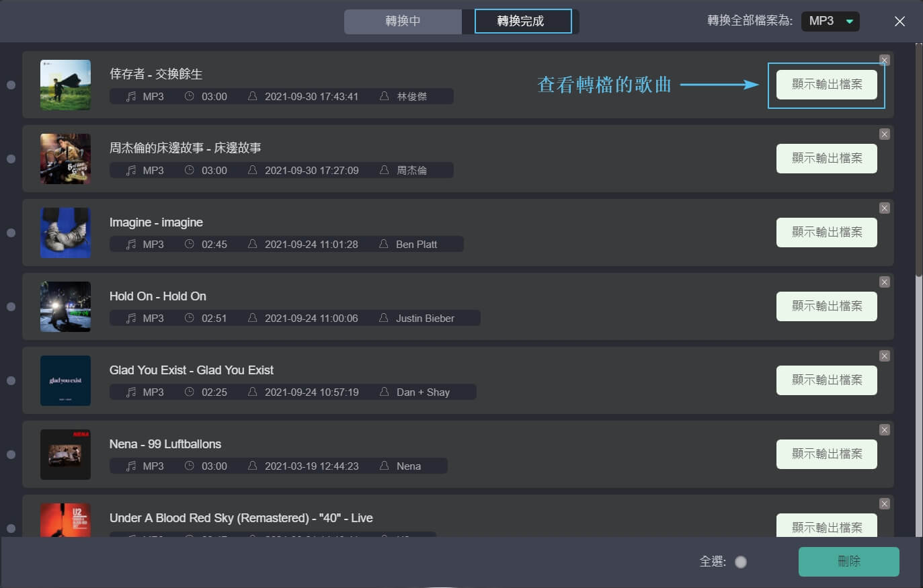Screen dimensions: 923x588
Task: Click the artist icon beside Justin Bieber
Action: tap(384, 318)
